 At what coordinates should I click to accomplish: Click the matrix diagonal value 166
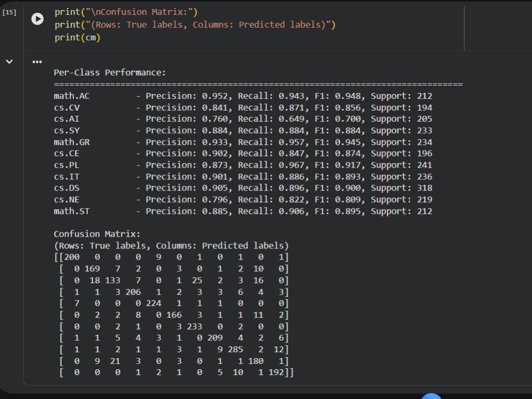pos(174,315)
